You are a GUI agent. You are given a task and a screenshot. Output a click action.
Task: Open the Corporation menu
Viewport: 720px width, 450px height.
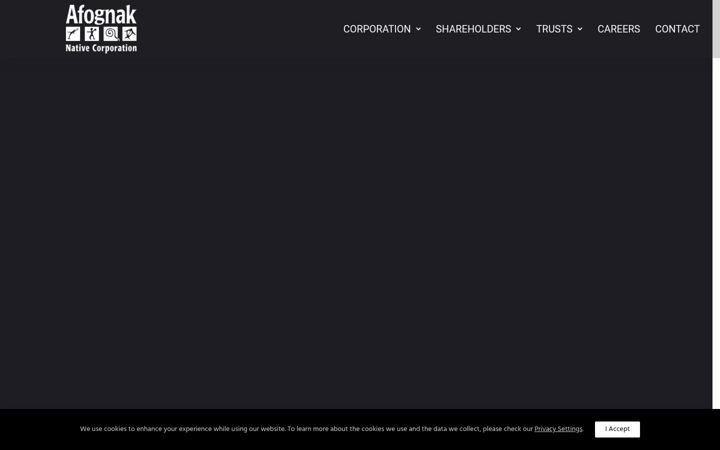(377, 29)
